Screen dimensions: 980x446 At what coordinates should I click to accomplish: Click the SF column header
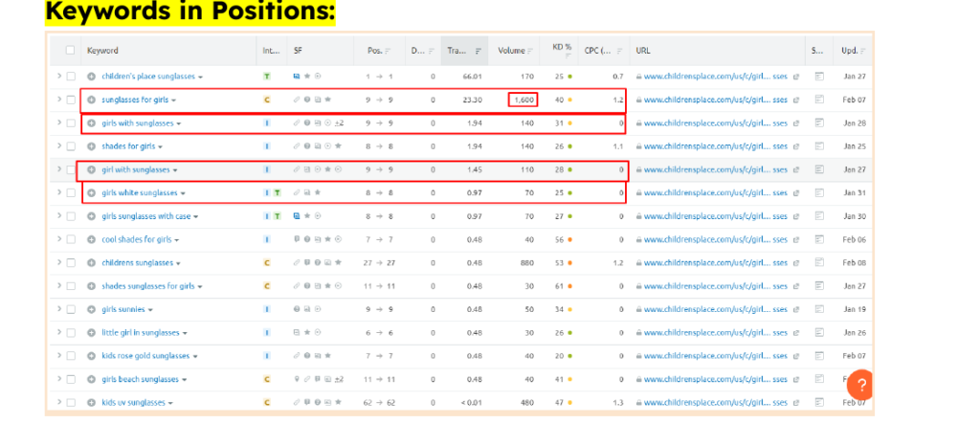click(298, 51)
